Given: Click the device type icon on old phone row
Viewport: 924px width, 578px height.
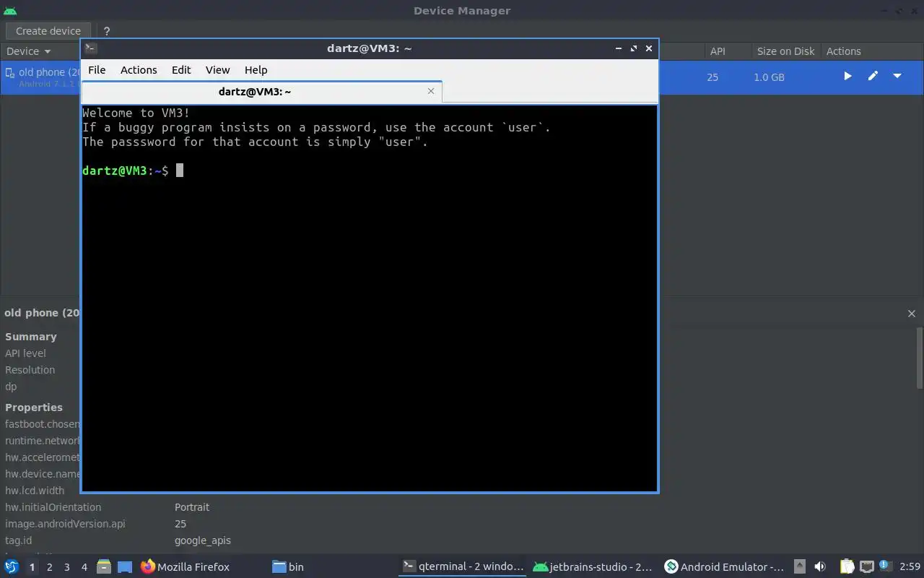Looking at the screenshot, I should click(x=10, y=72).
